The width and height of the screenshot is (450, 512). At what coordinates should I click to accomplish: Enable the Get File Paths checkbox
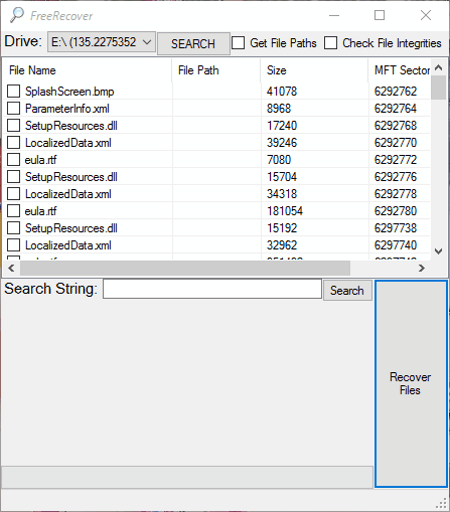click(238, 43)
